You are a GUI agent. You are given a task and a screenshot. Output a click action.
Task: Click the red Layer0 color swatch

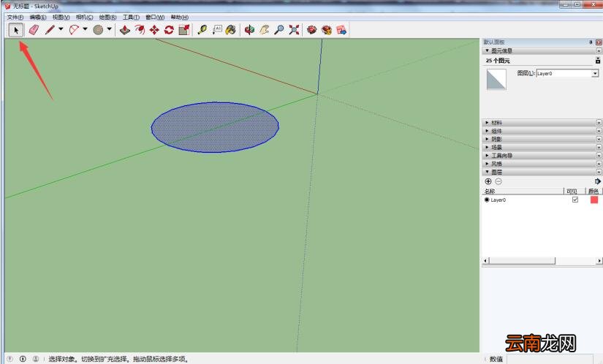(x=594, y=200)
